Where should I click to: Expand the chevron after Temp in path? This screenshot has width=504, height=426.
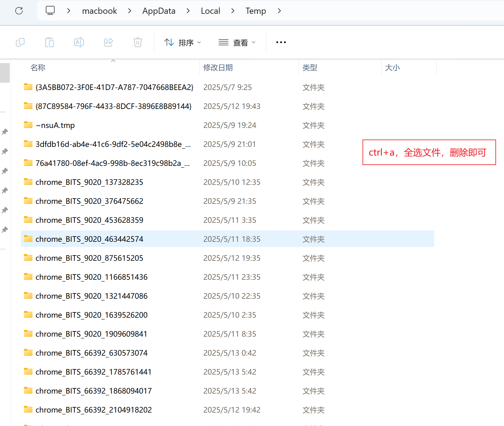[279, 11]
